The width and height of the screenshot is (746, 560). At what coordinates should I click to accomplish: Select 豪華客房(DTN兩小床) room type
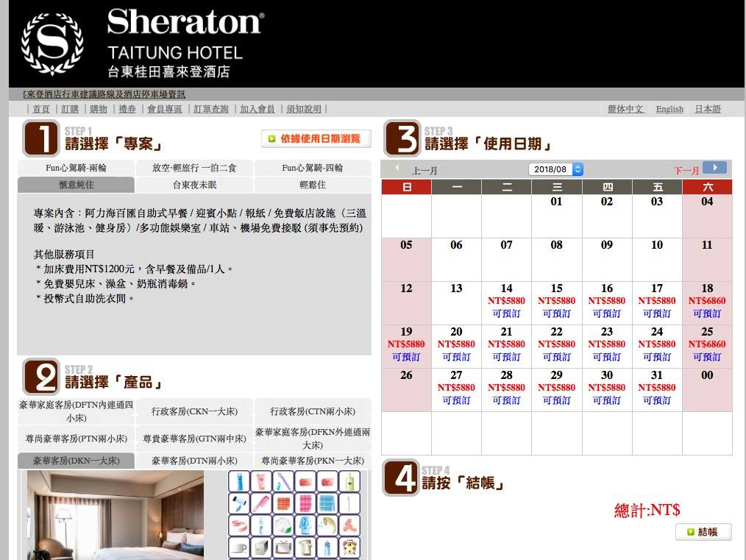click(194, 461)
